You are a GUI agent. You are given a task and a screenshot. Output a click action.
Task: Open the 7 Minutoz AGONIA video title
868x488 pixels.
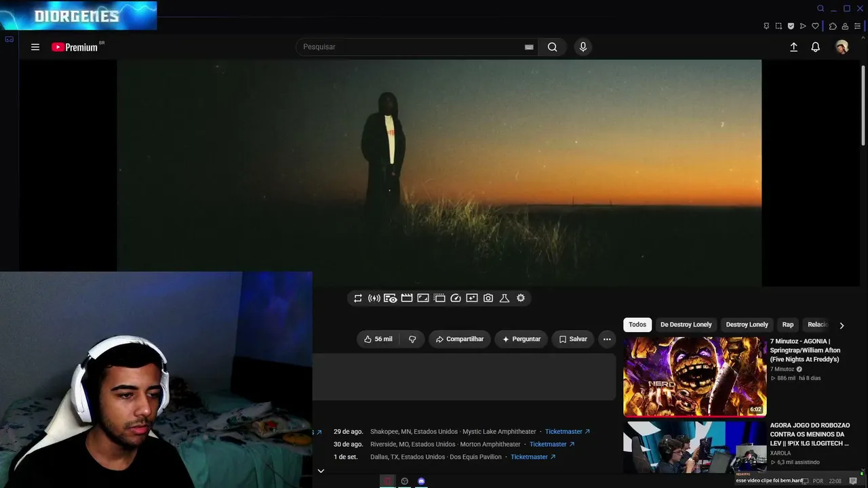[805, 350]
